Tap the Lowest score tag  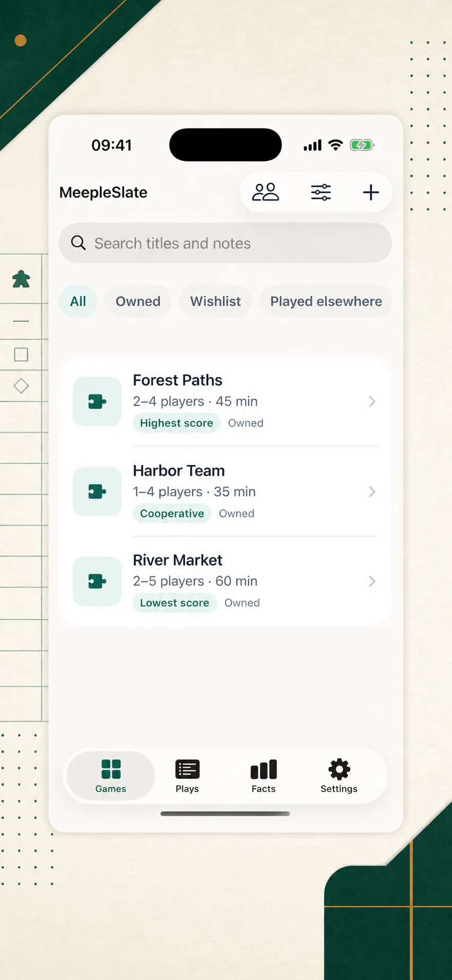tap(175, 603)
